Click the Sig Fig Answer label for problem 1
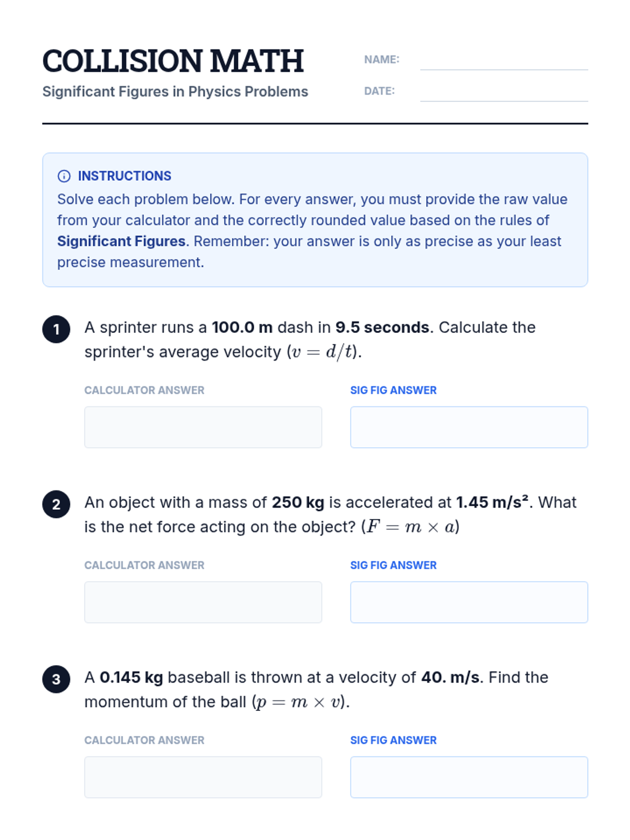Viewport: 630px width, 840px height. (x=393, y=390)
